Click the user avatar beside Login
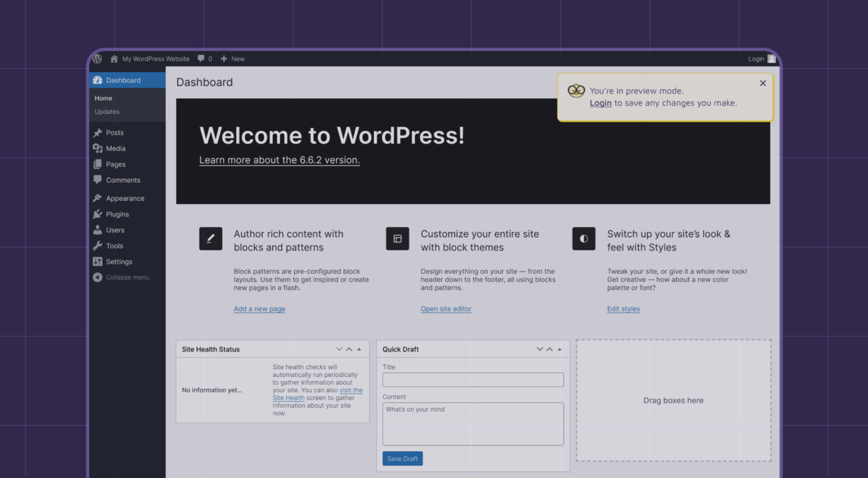Viewport: 868px width, 478px height. click(x=771, y=59)
